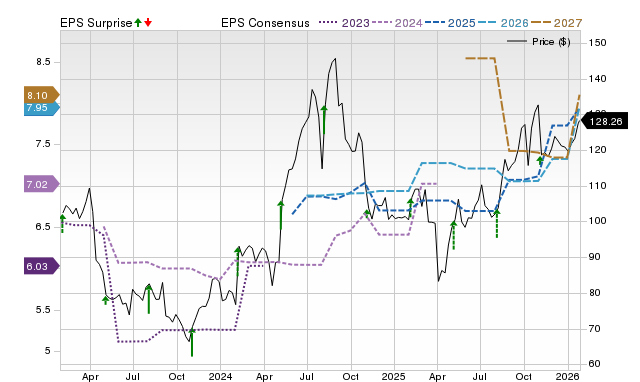Click the 100 right axis price label
The image size is (640, 382).
(x=598, y=221)
